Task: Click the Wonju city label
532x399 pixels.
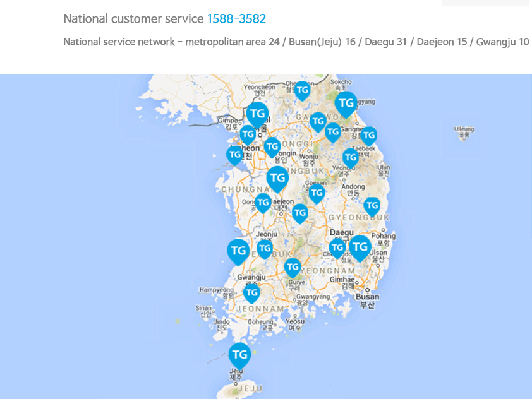Action: pyautogui.click(x=309, y=160)
